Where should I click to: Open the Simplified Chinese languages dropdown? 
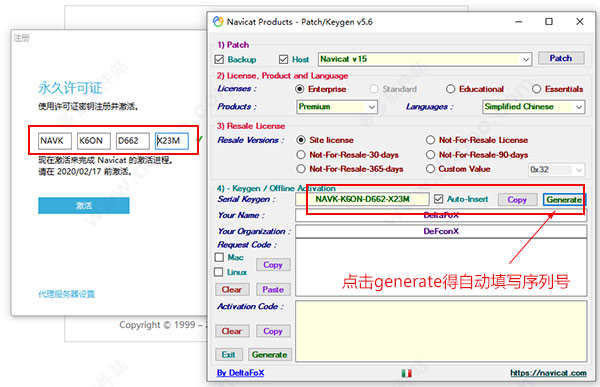tap(534, 107)
